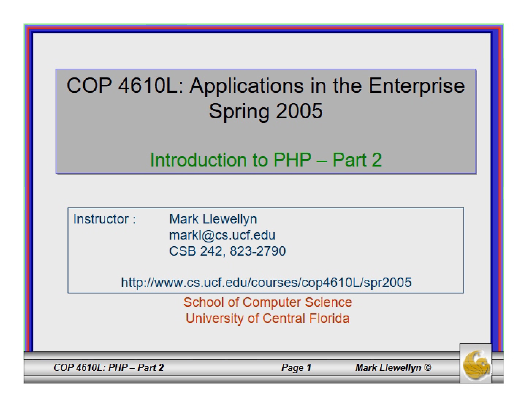Open the course URL http://www.cs.ucf.edu/courses/cop4610L/spr2005
Image resolution: width=532 pixels, height=409 pixels.
click(266, 282)
